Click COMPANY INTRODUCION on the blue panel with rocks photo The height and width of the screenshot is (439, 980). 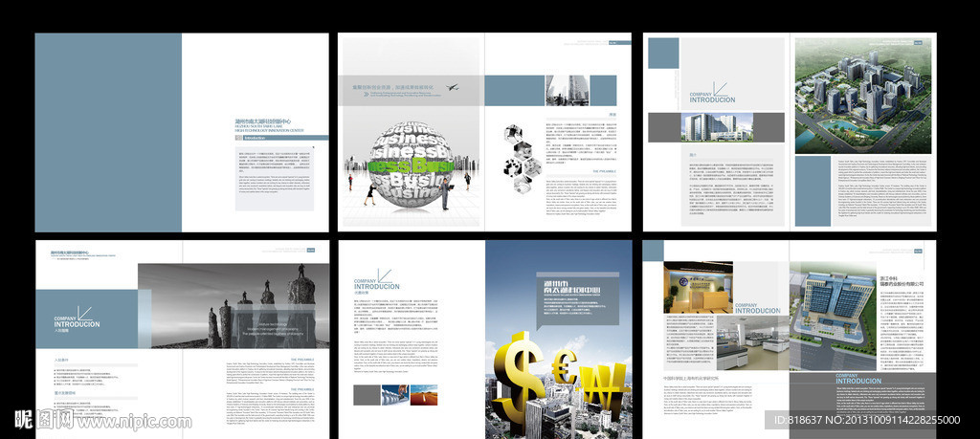click(77, 321)
